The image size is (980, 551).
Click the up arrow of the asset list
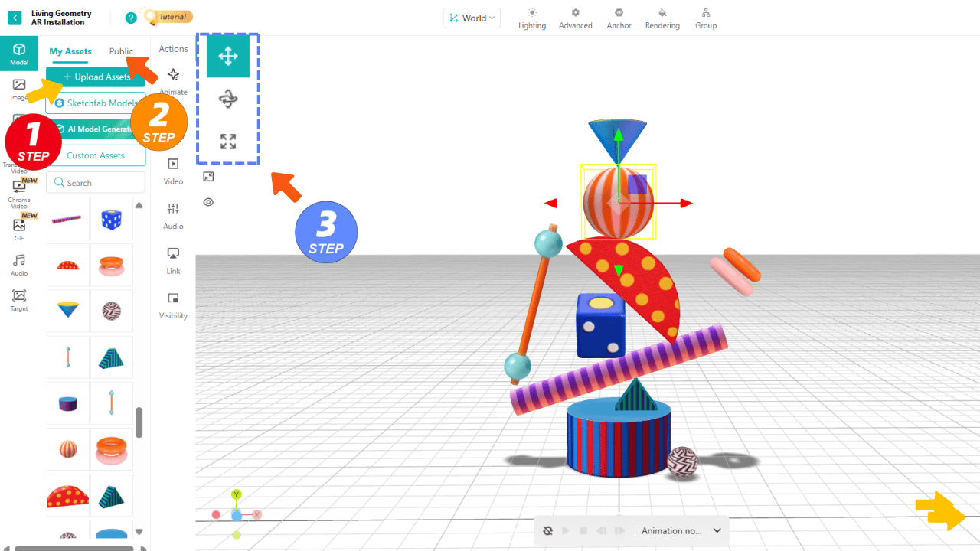click(139, 205)
